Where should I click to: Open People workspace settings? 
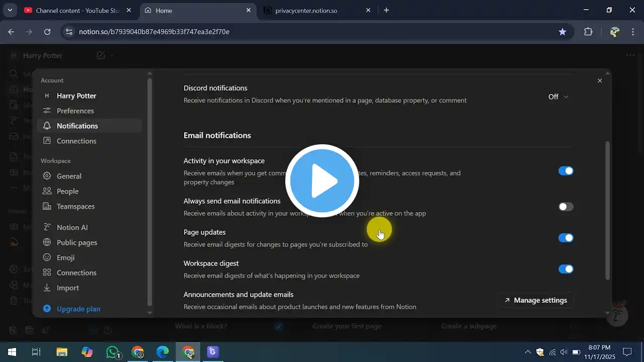click(x=67, y=191)
